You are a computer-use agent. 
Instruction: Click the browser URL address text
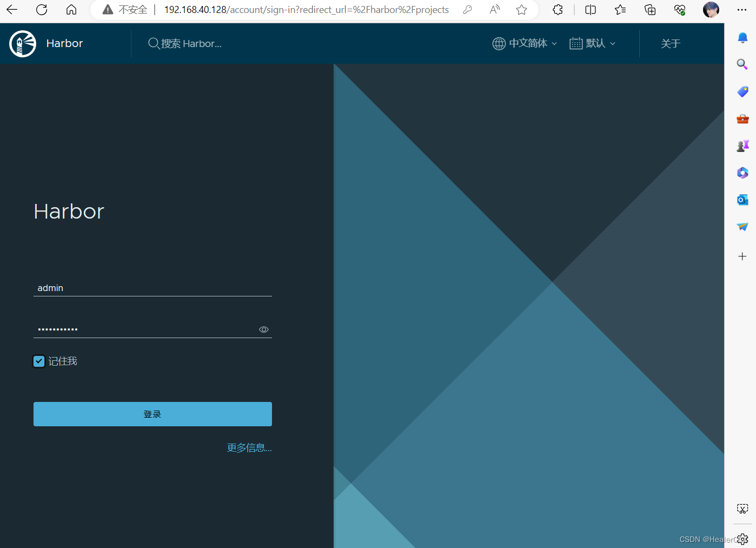pyautogui.click(x=307, y=10)
